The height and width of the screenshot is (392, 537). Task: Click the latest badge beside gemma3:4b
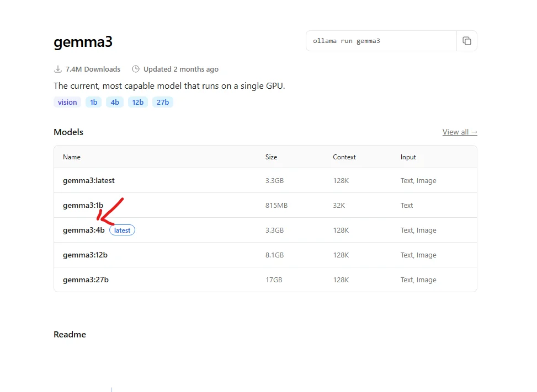point(123,230)
